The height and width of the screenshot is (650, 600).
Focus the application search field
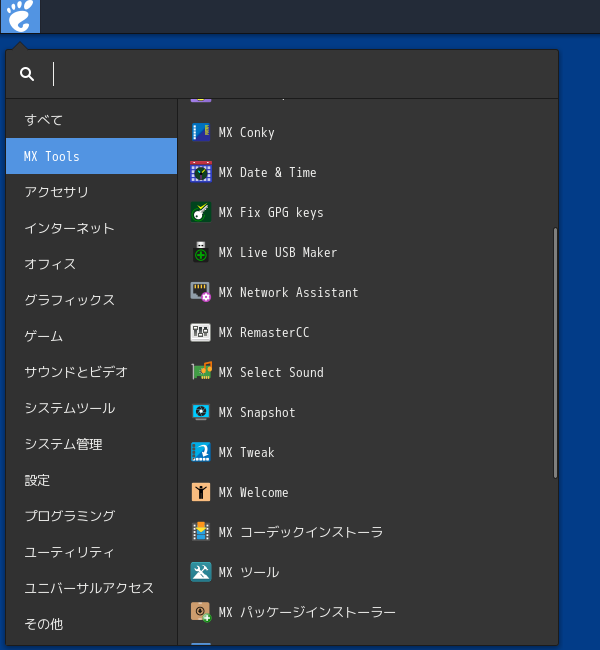(282, 74)
